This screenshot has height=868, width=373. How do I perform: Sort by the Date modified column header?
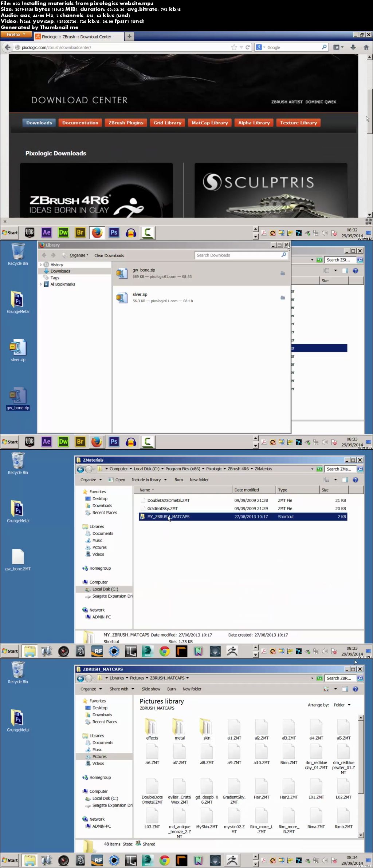point(254,490)
